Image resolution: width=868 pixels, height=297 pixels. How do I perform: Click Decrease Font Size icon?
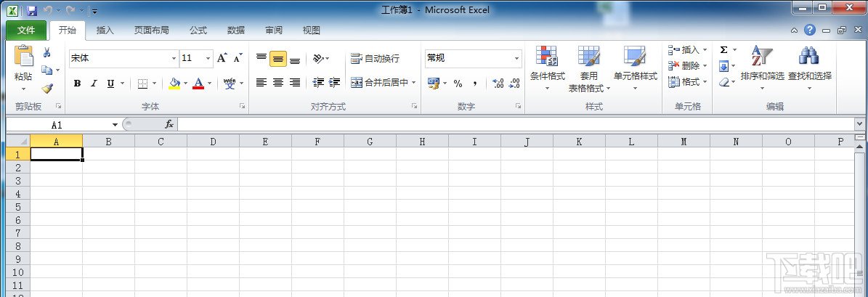(238, 58)
